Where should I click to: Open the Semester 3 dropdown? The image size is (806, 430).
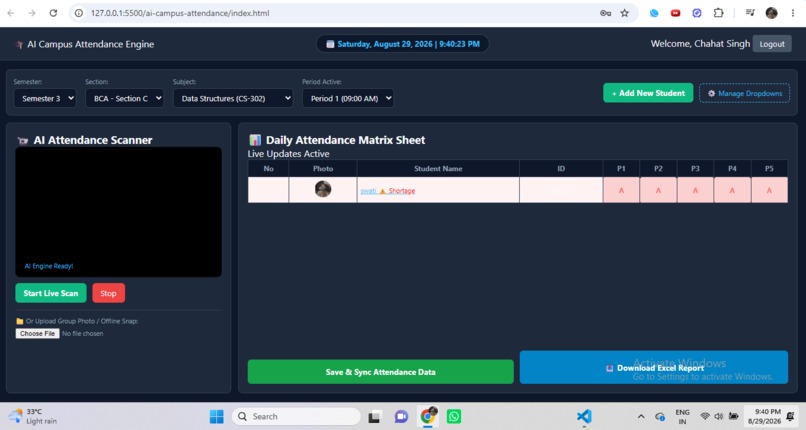coord(45,98)
